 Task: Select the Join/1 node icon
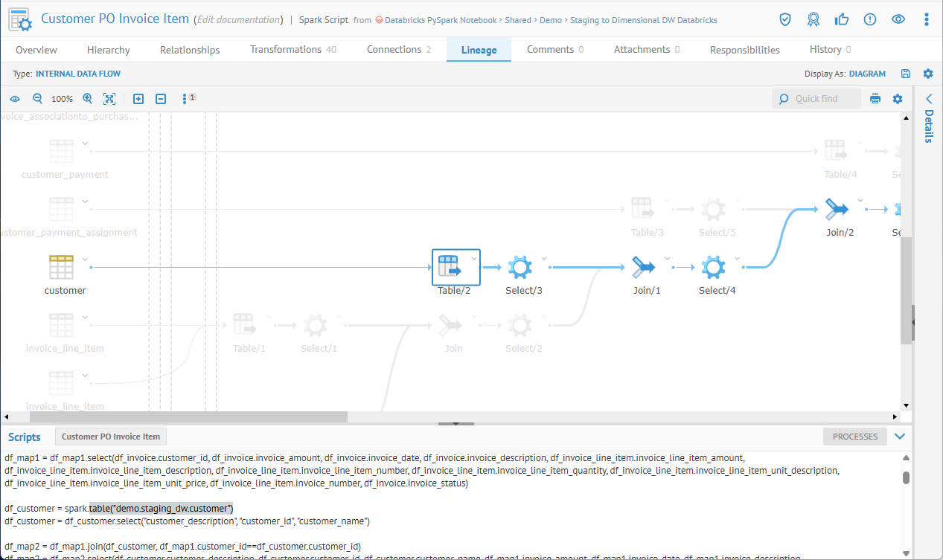click(642, 266)
